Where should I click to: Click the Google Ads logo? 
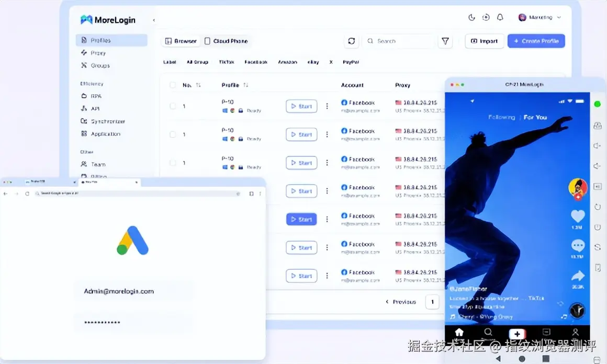132,241
